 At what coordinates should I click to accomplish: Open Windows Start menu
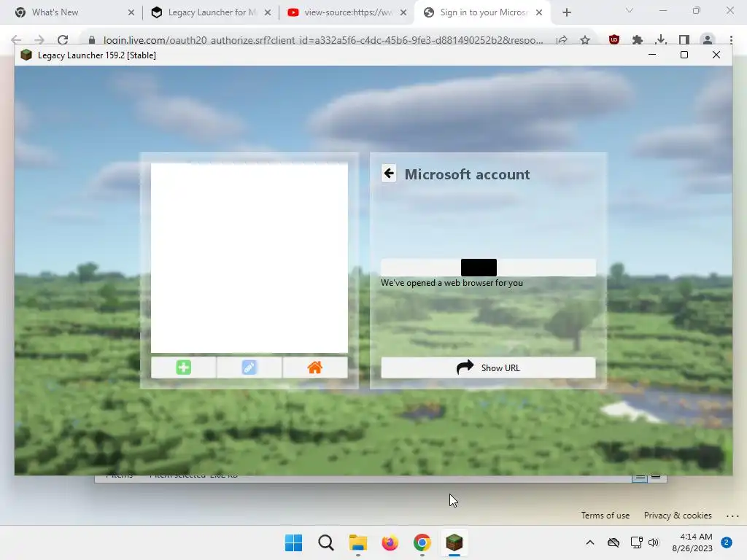[293, 542]
